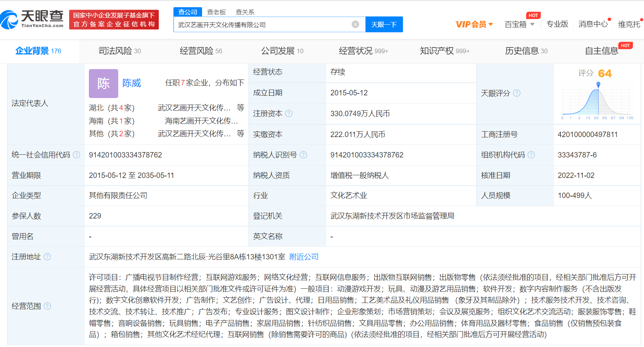This screenshot has width=644, height=347.
Task: Click the 天眼一下 search button
Action: click(384, 24)
